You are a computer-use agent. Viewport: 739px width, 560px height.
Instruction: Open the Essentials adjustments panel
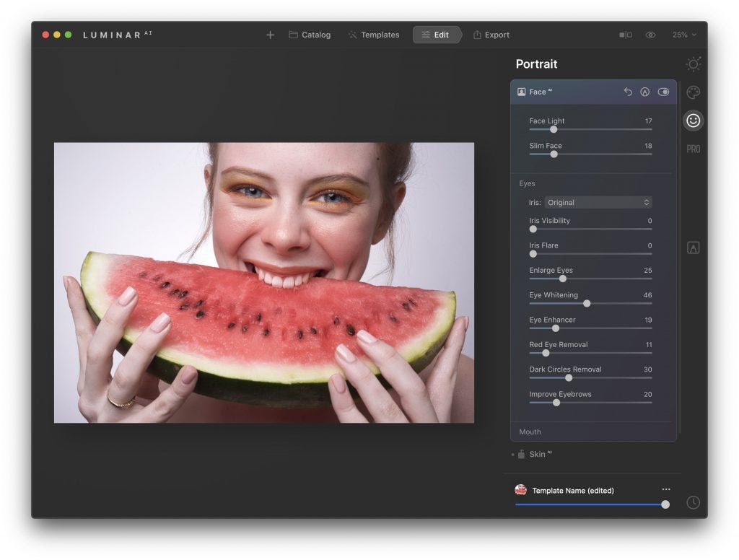pos(693,64)
